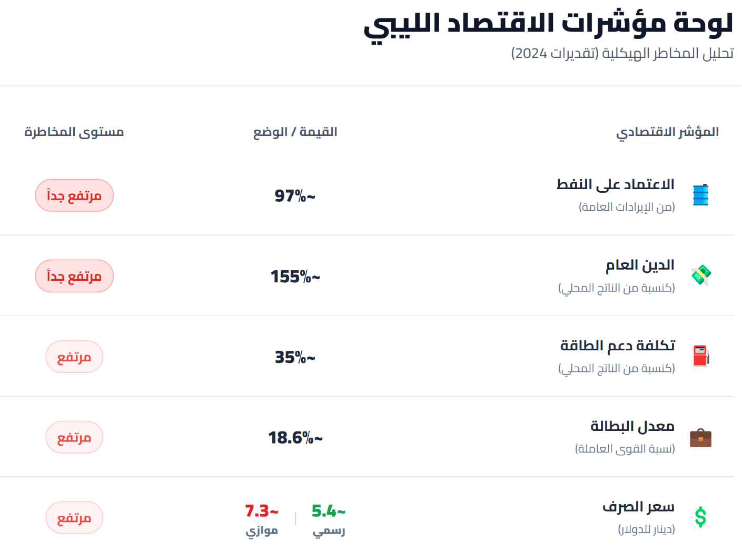The height and width of the screenshot is (560, 742).
Task: Select the 35% energy subsidy value
Action: point(295,357)
